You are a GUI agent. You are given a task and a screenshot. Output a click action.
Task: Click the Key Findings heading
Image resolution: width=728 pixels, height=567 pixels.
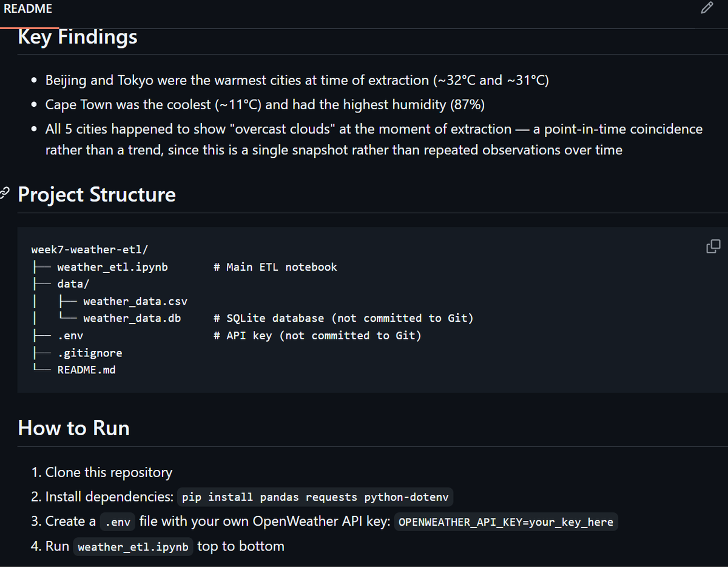78,37
